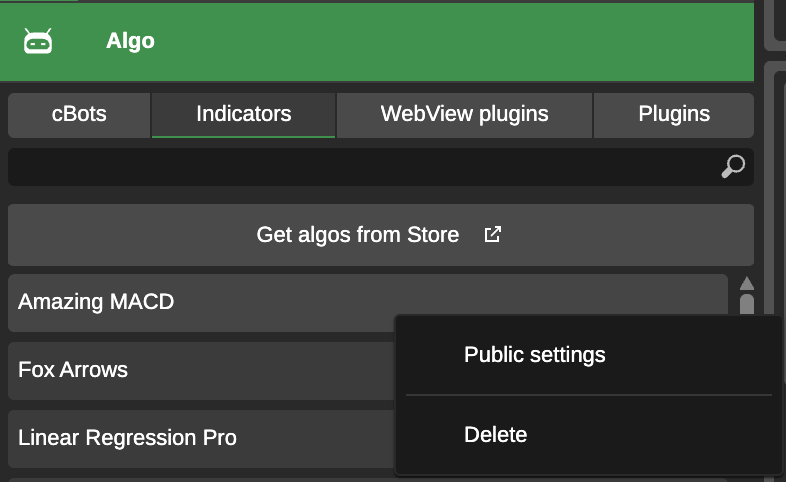
Task: Open Get algos from Store
Action: point(381,235)
